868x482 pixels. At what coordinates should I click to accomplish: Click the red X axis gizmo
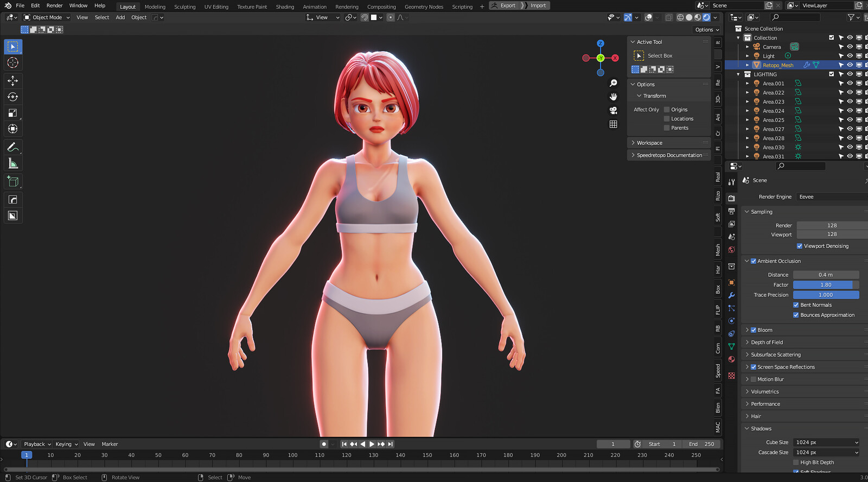coord(615,58)
